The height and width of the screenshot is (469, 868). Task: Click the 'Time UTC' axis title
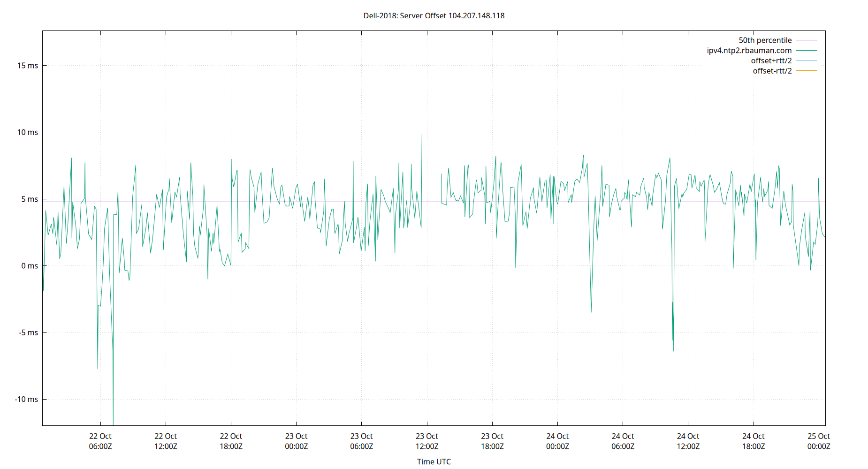click(434, 461)
